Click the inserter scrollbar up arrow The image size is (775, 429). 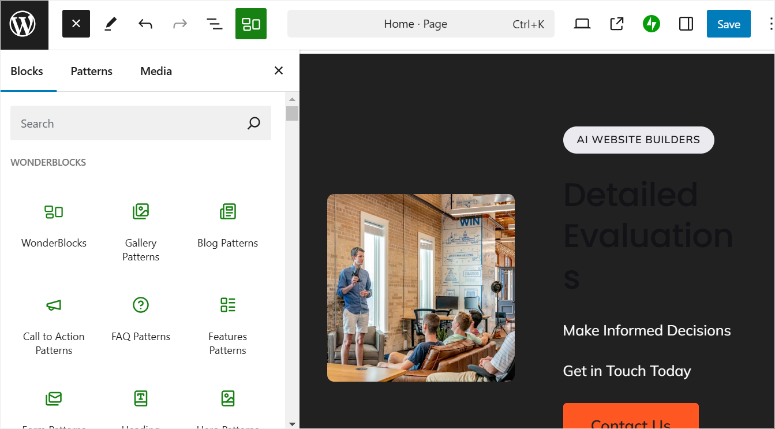292,99
